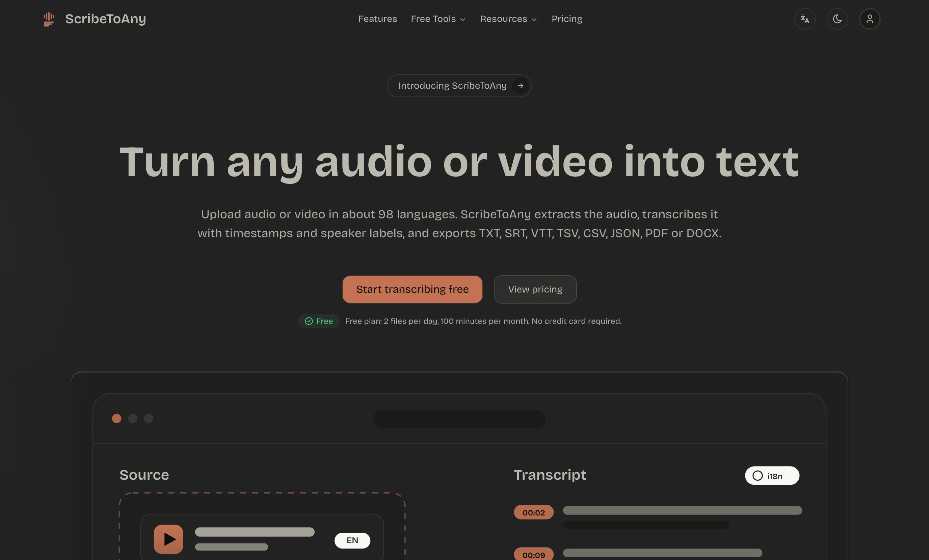Image resolution: width=929 pixels, height=560 pixels.
Task: Click the "Source" panel heading
Action: [144, 475]
